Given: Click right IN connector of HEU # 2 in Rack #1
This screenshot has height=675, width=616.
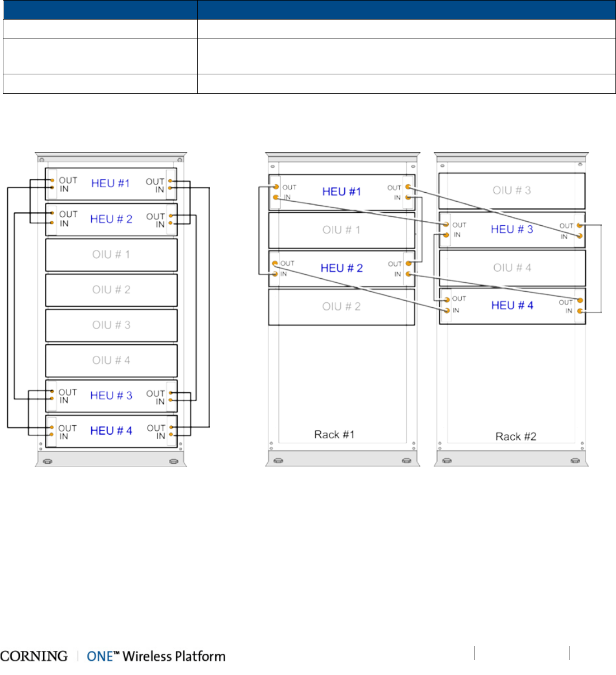Looking at the screenshot, I should pyautogui.click(x=409, y=274).
